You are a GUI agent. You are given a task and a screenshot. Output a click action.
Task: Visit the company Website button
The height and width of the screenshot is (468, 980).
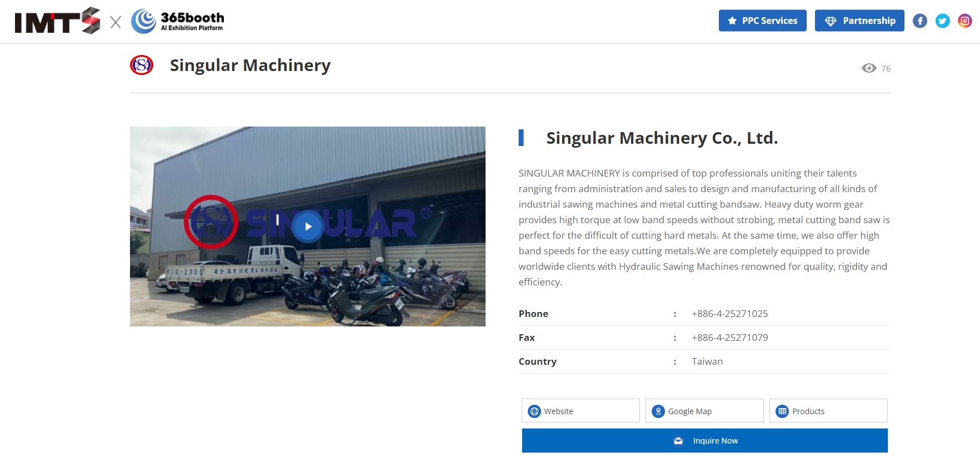[581, 411]
